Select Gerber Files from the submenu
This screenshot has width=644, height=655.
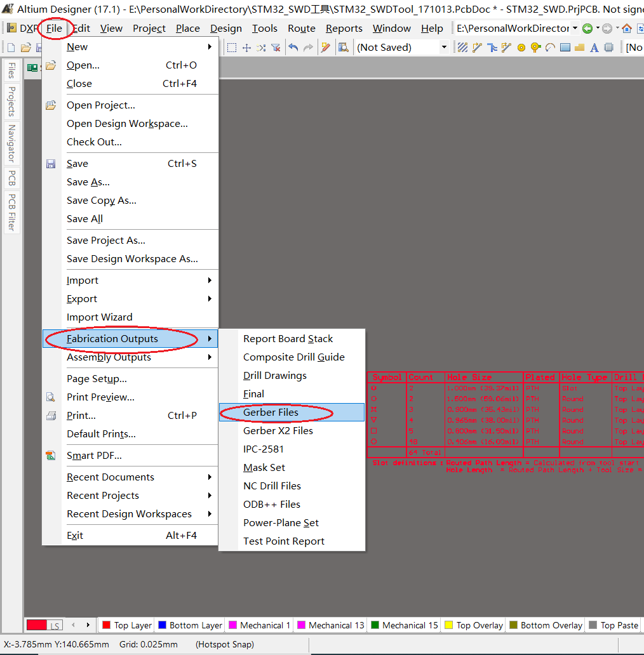point(292,413)
